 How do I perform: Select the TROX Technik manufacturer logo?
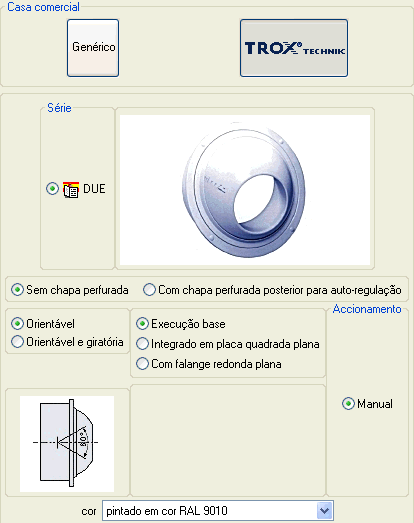click(x=294, y=48)
